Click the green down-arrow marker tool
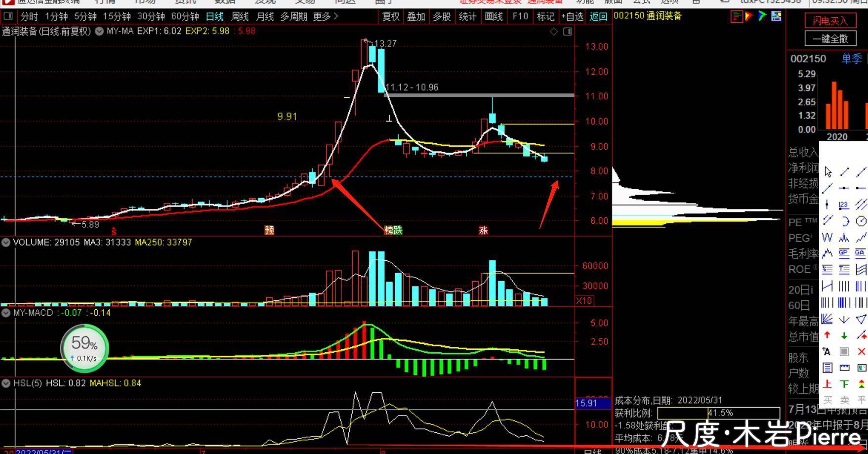Screen dimensions: 868x454 point(844,335)
